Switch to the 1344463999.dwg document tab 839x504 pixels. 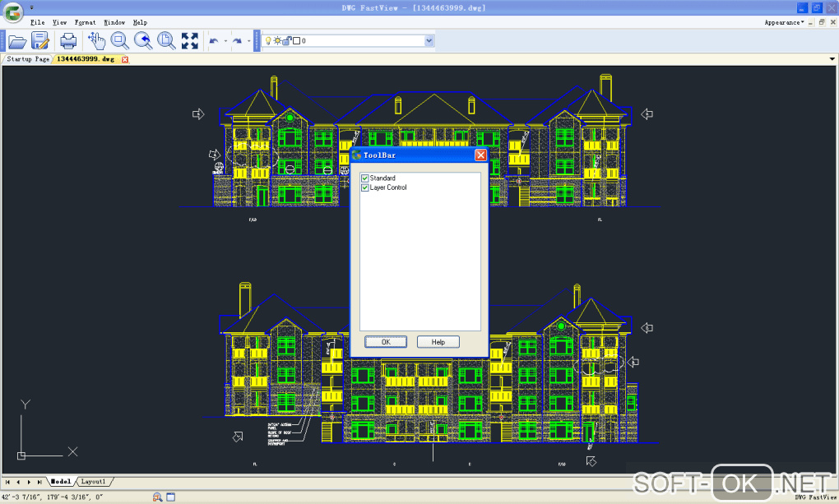(86, 59)
